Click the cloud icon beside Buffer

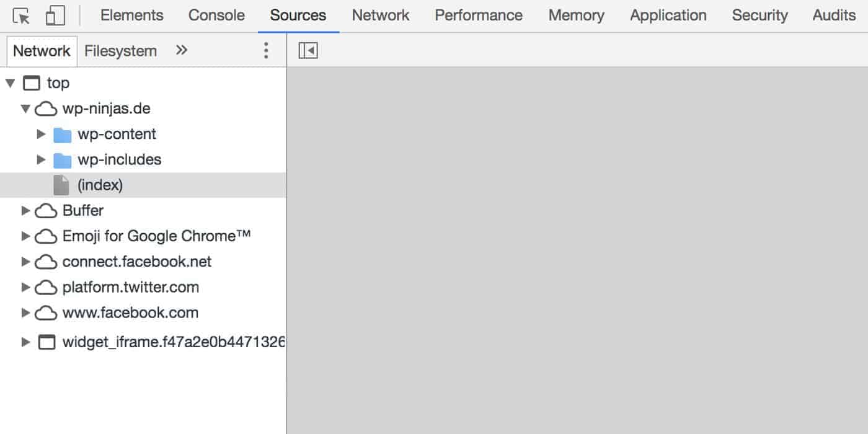[46, 211]
